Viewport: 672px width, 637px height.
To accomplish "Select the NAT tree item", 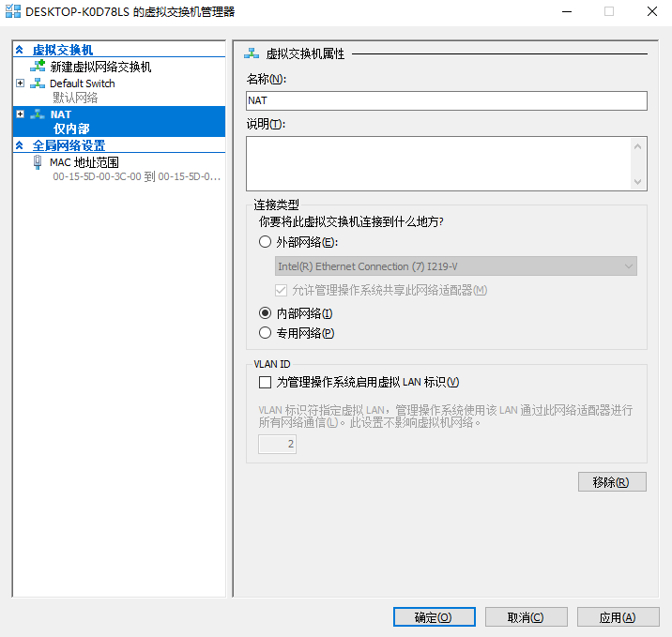I will click(x=118, y=122).
